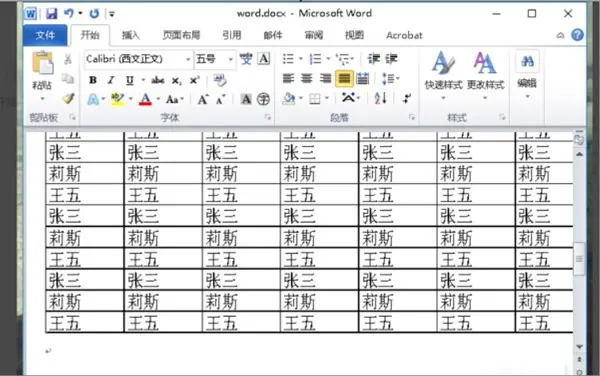Open Word Help question mark

tap(577, 35)
